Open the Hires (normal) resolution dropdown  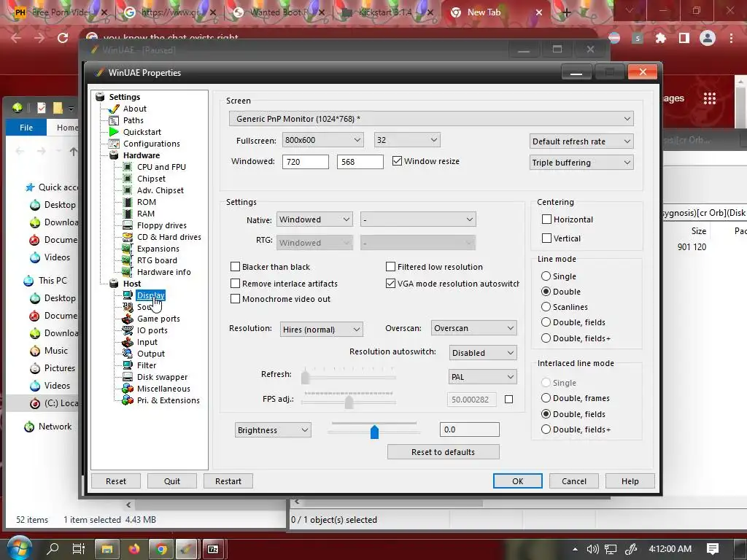click(x=322, y=330)
